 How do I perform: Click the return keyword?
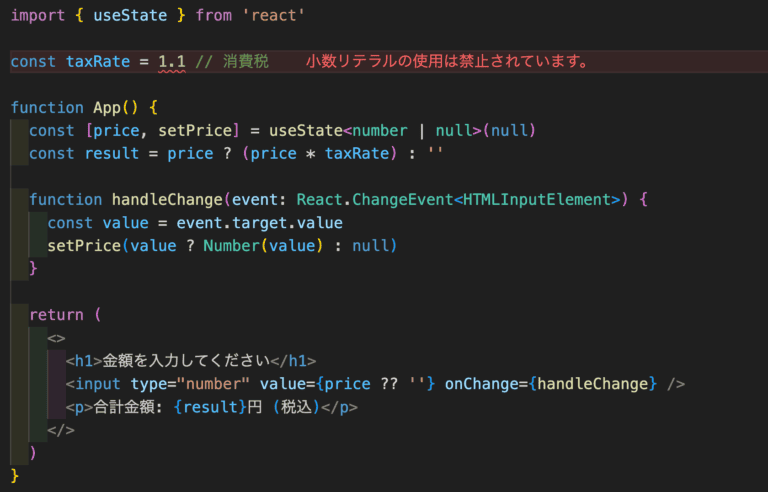(x=57, y=315)
